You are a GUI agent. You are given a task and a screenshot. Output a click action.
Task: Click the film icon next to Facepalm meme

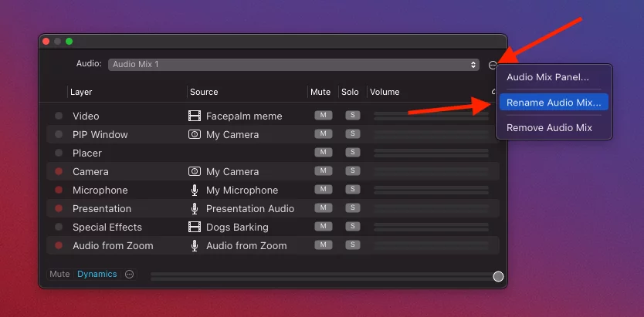tap(195, 116)
